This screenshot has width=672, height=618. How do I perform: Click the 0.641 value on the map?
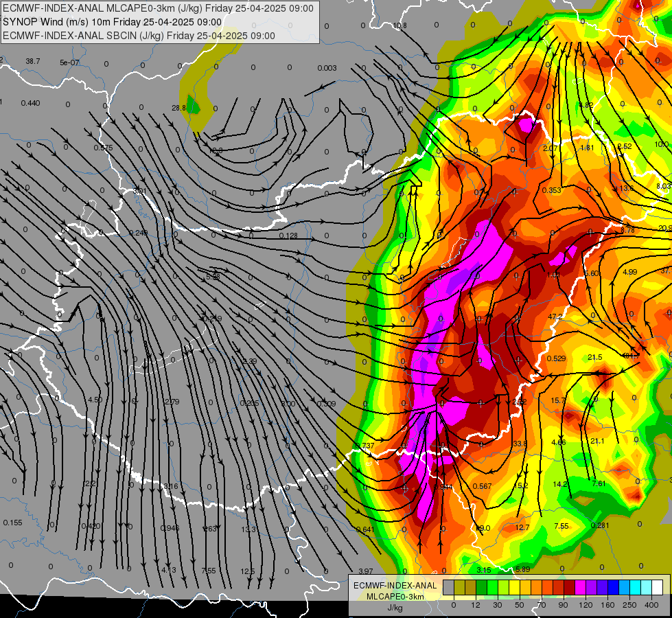pyautogui.click(x=365, y=529)
